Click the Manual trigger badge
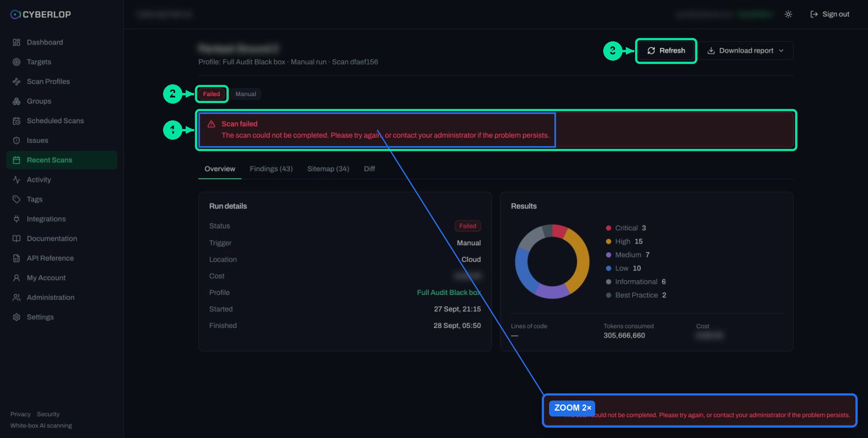Image resolution: width=868 pixels, height=438 pixels. (246, 94)
